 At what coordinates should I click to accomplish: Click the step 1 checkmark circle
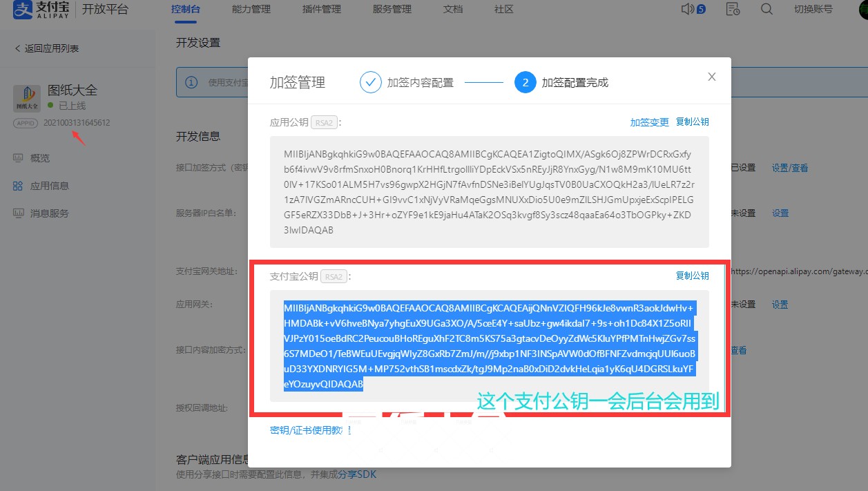pos(371,82)
